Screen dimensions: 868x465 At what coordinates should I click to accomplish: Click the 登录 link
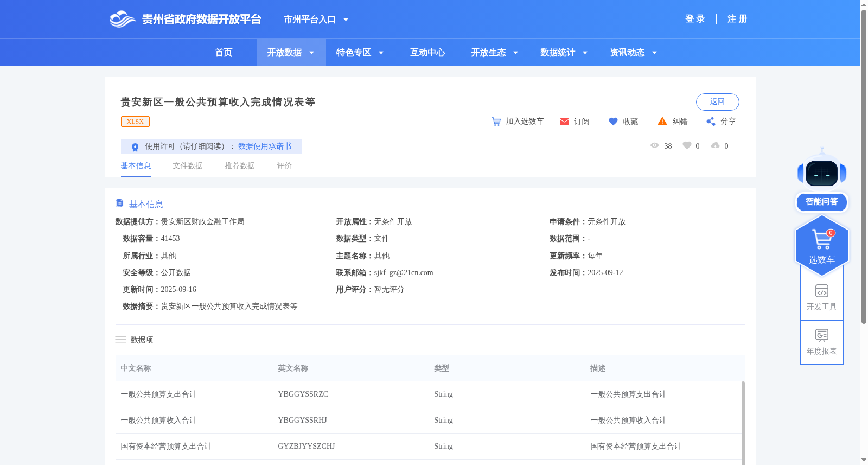coord(695,19)
